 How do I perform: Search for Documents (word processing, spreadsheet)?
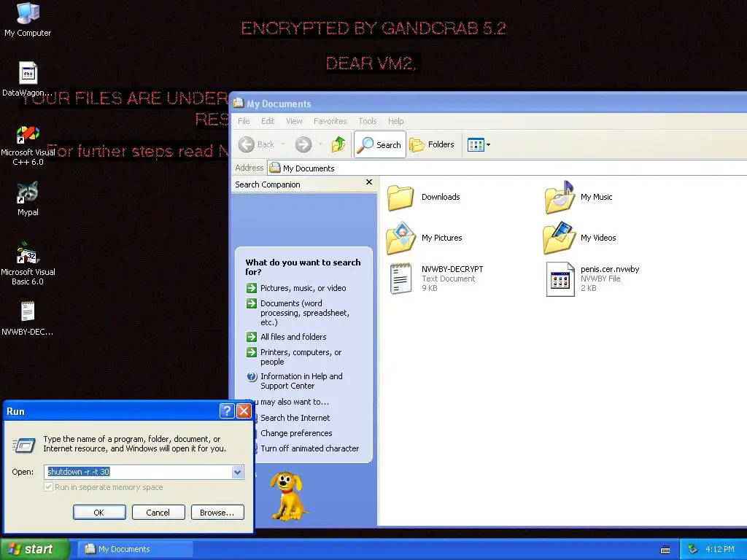(298, 312)
